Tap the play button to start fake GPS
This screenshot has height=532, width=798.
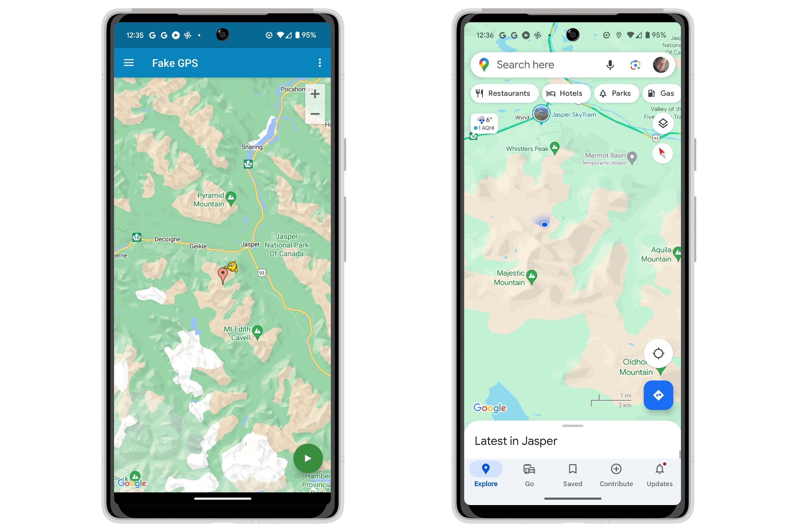click(309, 457)
